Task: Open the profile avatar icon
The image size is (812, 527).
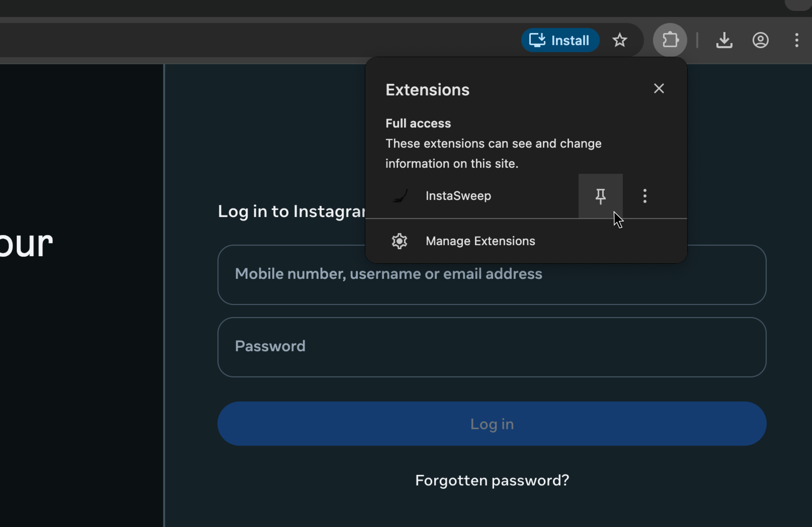Action: [x=760, y=41]
